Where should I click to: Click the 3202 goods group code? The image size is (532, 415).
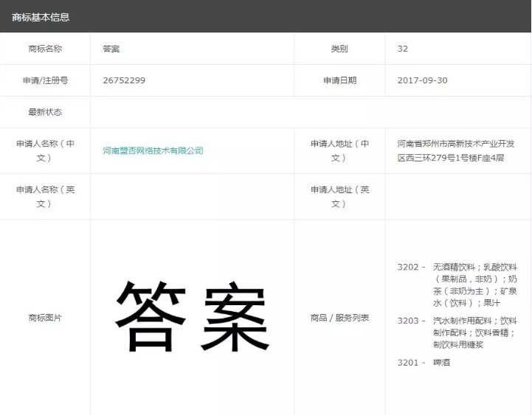pyautogui.click(x=411, y=267)
